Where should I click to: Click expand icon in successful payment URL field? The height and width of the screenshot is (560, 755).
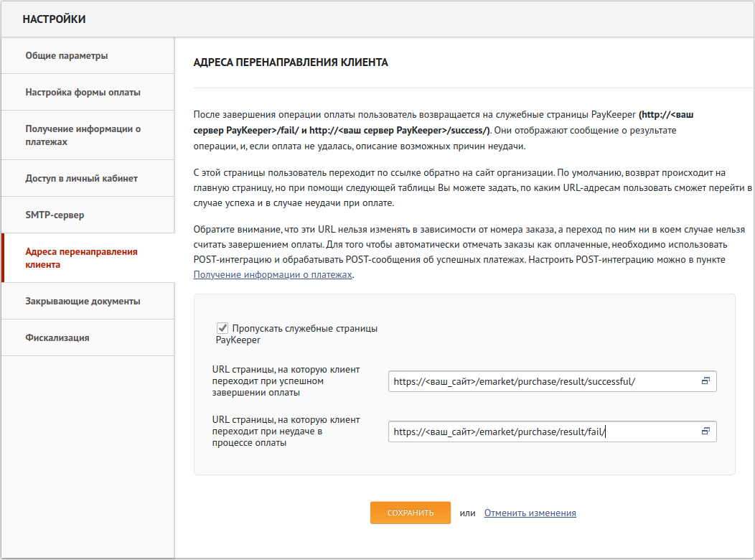(705, 381)
